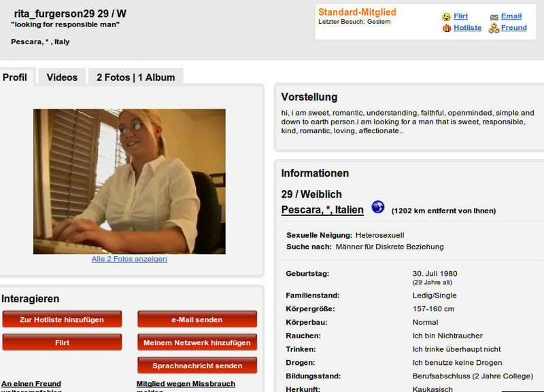
Task: Switch to the Videos tab
Action: coord(62,77)
